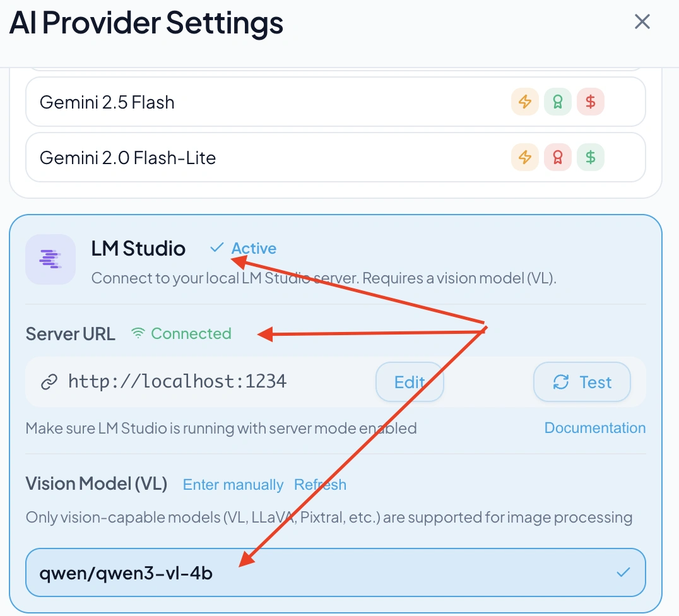Click the red dollar cost icon on Gemini 2.5 Flash
Image resolution: width=679 pixels, height=616 pixels.
(x=591, y=102)
